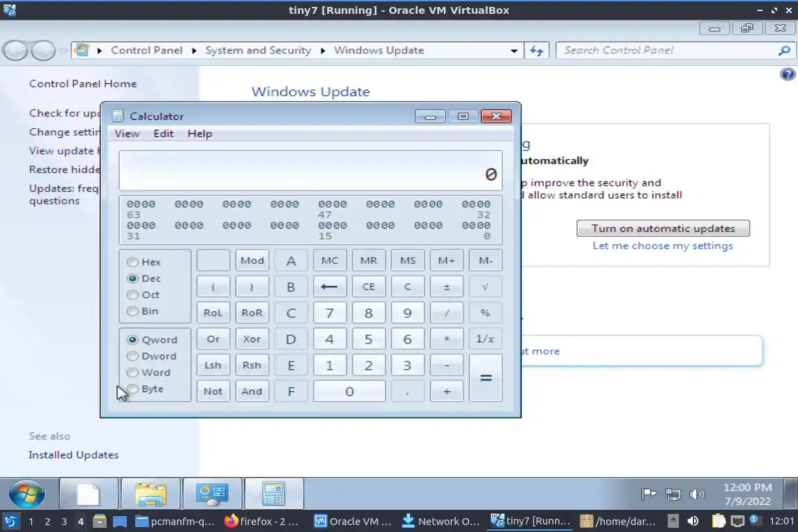Click the calculator result display
The image size is (798, 532).
click(310, 170)
